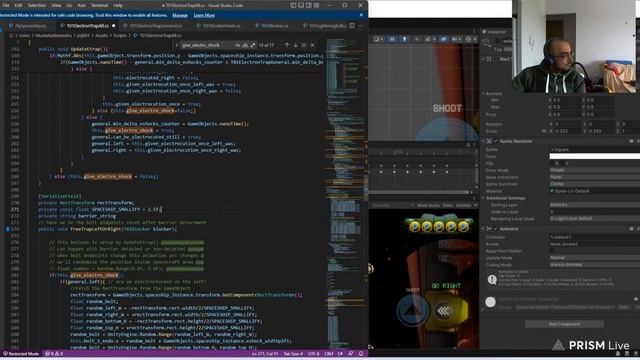640x360 pixels.
Task: Open the View menu in VS Code
Action: [x=56, y=5]
